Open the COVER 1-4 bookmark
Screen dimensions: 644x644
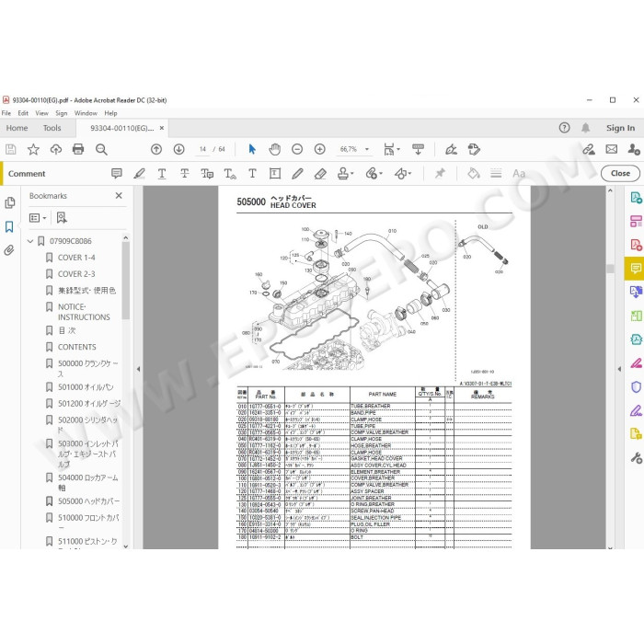pyautogui.click(x=76, y=258)
